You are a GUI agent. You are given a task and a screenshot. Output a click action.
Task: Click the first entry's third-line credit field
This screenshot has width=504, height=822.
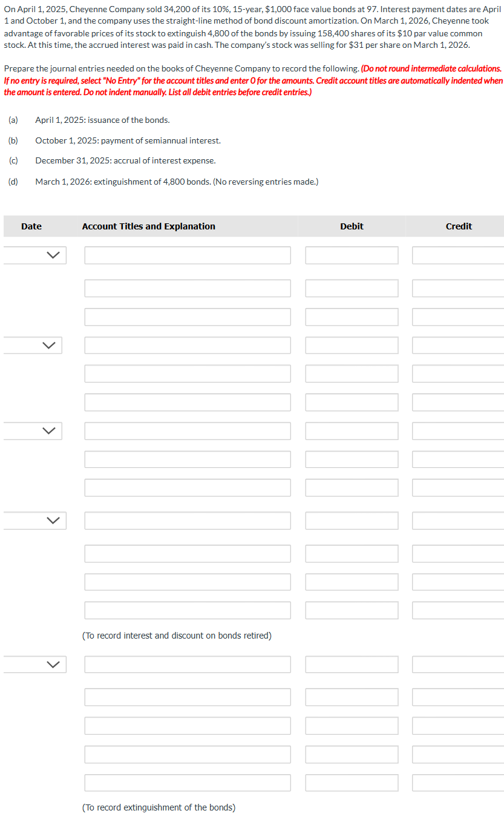tap(458, 317)
